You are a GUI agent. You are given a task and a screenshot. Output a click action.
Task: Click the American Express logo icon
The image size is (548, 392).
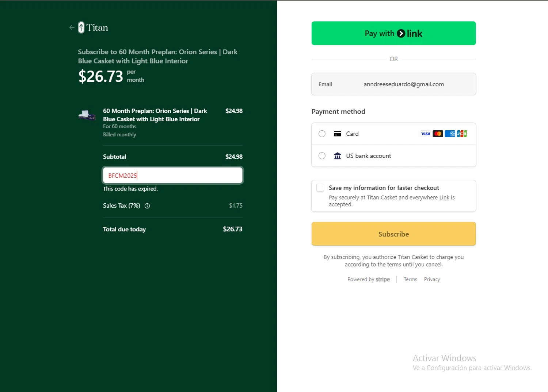coord(450,134)
